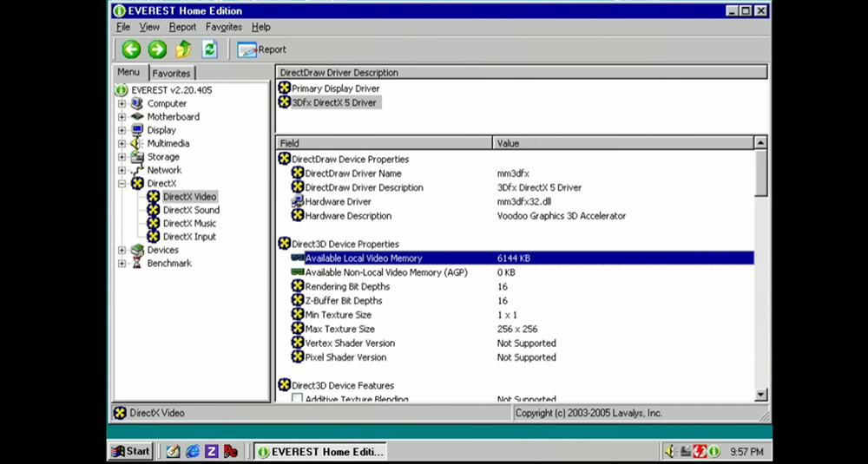
Task: Select DirectX Sound in the tree
Action: (191, 210)
